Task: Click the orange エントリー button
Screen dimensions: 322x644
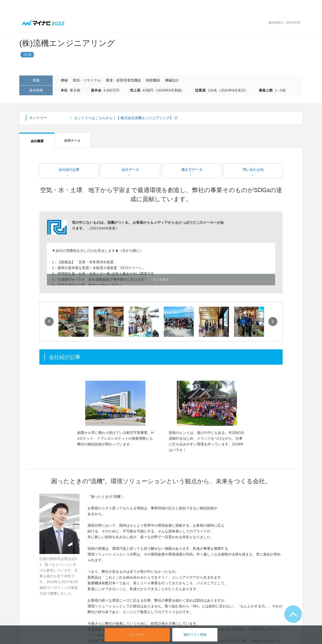Action: tap(137, 635)
